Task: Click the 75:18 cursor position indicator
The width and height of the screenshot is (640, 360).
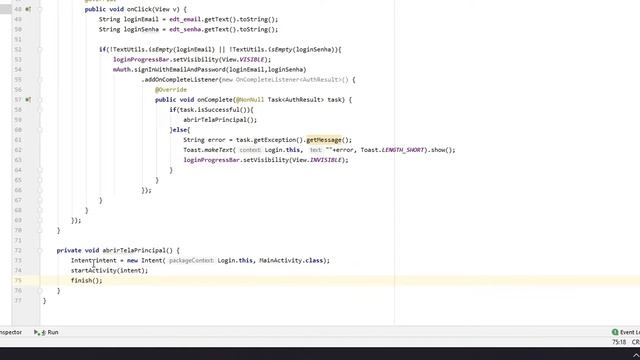Action: coord(619,342)
